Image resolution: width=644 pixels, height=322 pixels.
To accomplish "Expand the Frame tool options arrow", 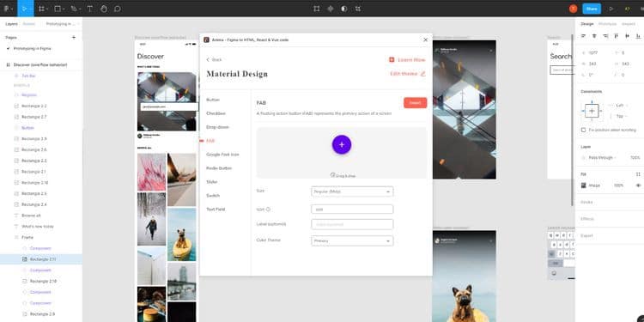I will [x=47, y=9].
